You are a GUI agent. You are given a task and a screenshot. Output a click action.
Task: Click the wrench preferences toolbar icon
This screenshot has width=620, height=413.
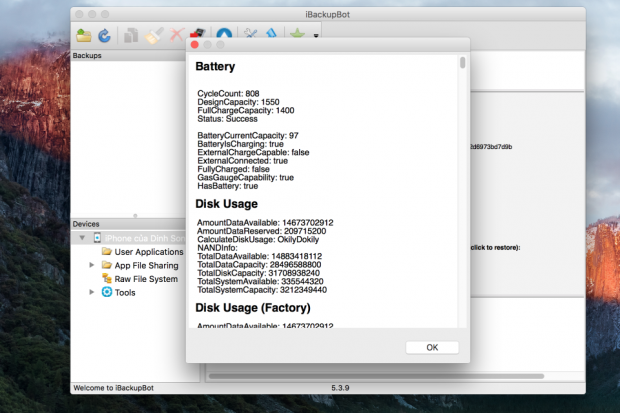pos(251,35)
